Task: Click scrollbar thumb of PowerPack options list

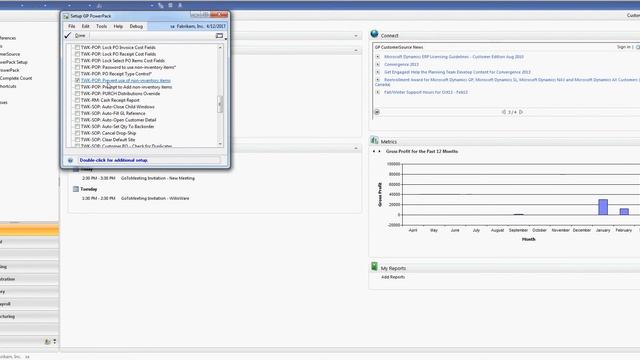Action: pyautogui.click(x=220, y=104)
